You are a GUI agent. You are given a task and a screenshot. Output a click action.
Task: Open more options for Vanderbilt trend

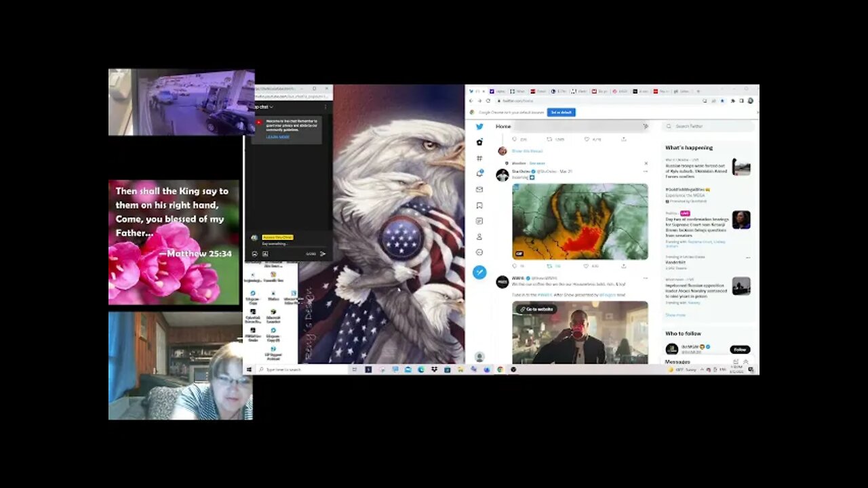pos(748,258)
